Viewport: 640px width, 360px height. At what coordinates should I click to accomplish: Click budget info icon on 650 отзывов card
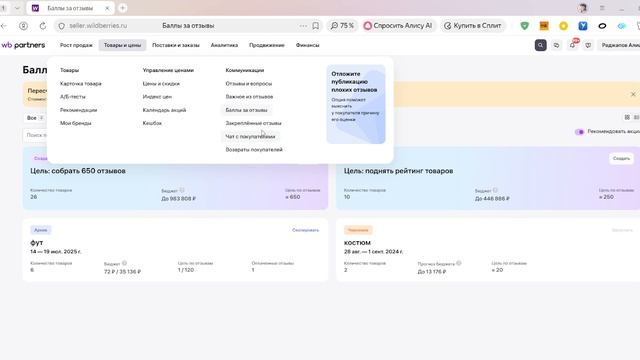(182, 190)
